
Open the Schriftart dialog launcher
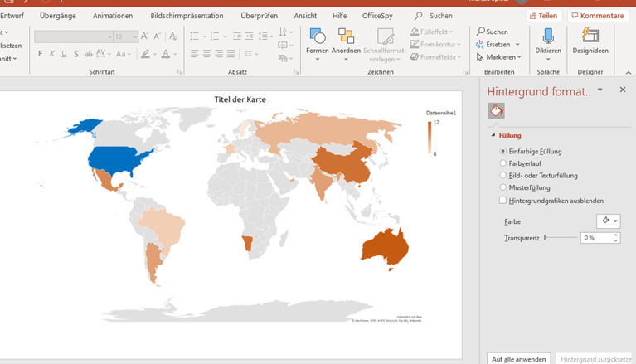[x=179, y=72]
